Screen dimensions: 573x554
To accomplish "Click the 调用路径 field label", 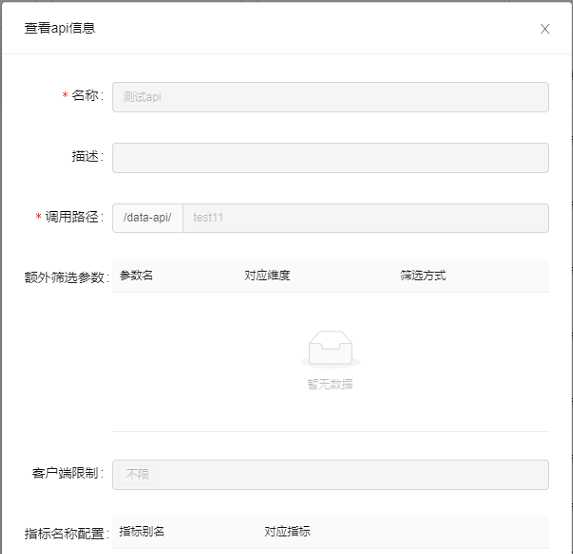I will 72,217.
